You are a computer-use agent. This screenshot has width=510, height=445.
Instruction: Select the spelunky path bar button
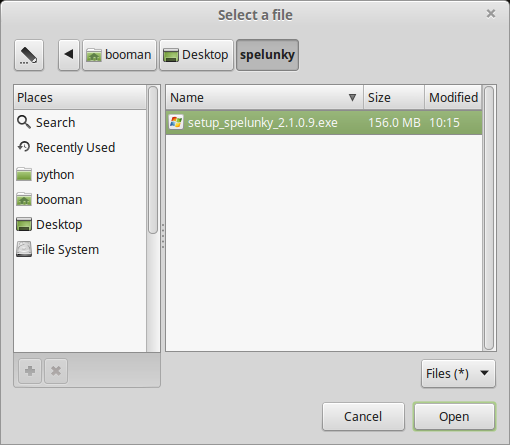coord(267,55)
